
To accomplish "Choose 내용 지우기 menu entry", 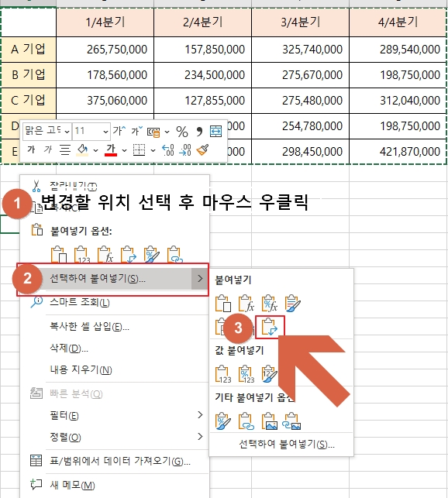I will [x=115, y=369].
